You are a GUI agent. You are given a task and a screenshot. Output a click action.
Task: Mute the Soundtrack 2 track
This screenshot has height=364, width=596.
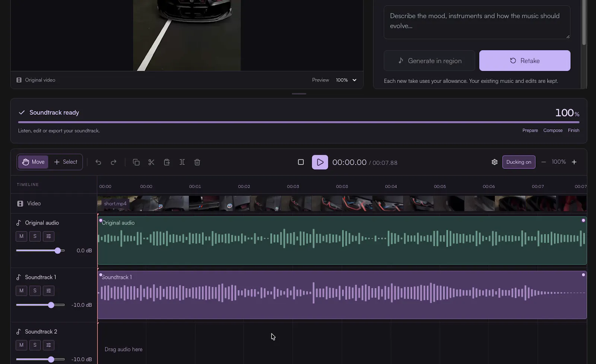21,345
